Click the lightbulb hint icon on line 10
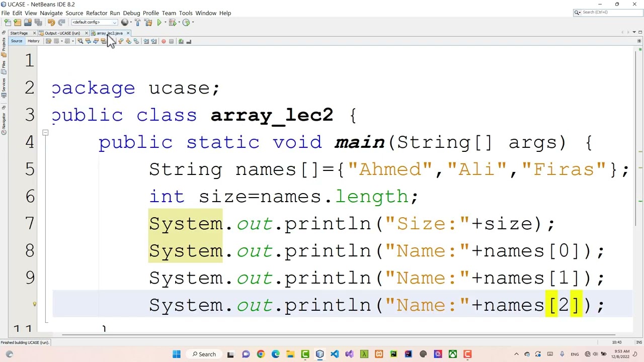The height and width of the screenshot is (362, 644). (x=35, y=304)
